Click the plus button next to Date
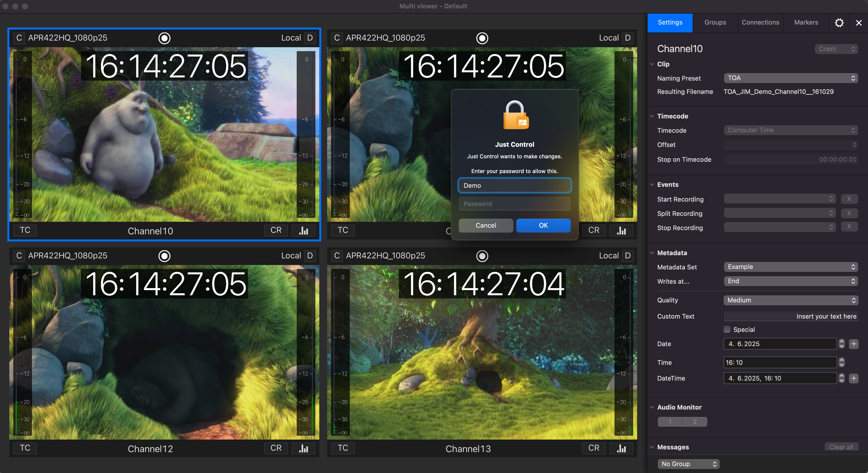The width and height of the screenshot is (868, 473). click(854, 344)
